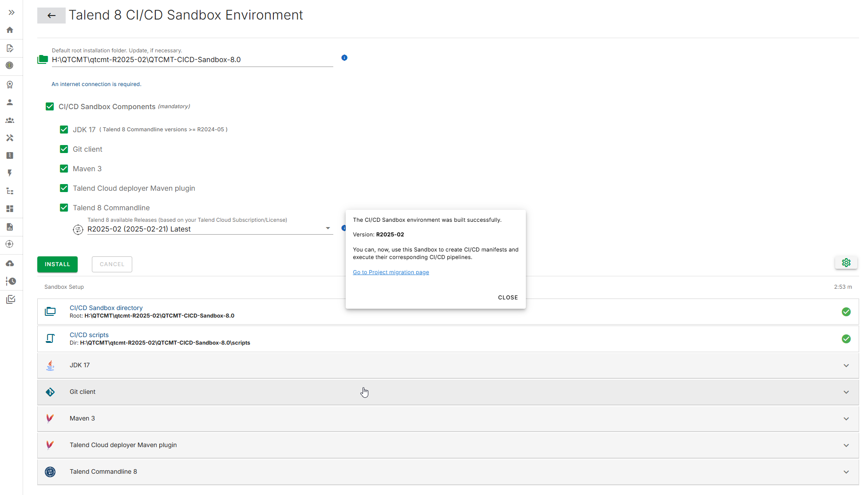Screen dimensions: 868x495
Task: Expand the Git client accordion section
Action: (x=847, y=391)
